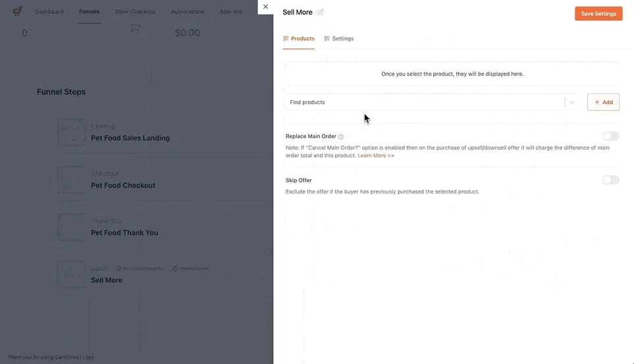634x364 pixels.
Task: Click the Replace Main Order label
Action: [311, 136]
